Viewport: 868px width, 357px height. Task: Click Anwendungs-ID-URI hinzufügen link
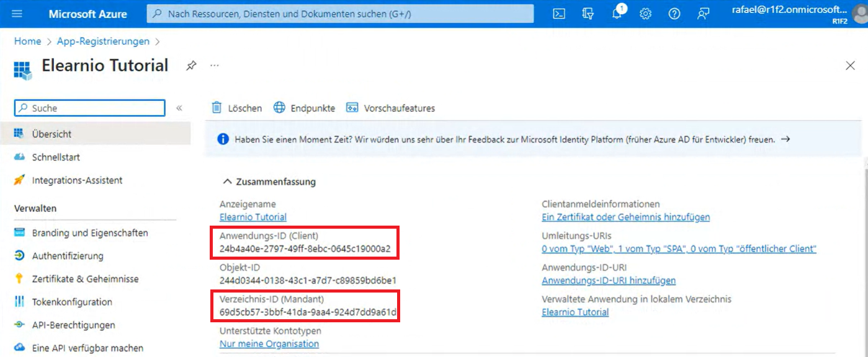pos(609,280)
